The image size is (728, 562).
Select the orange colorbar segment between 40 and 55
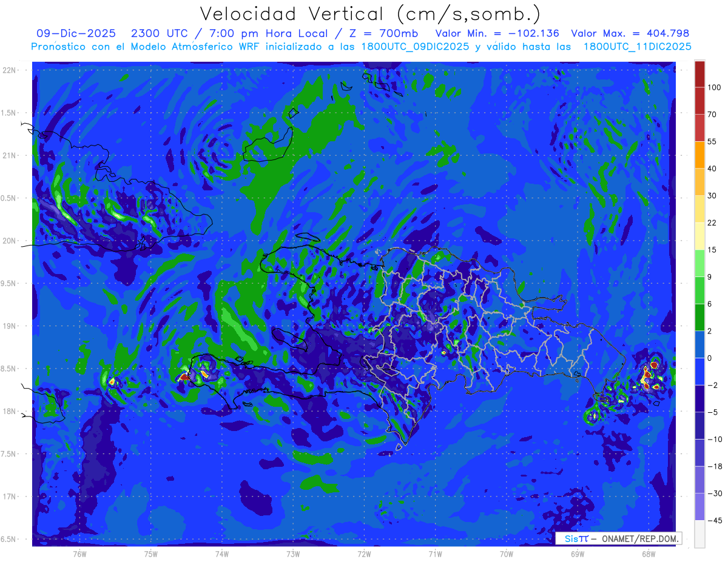click(699, 155)
